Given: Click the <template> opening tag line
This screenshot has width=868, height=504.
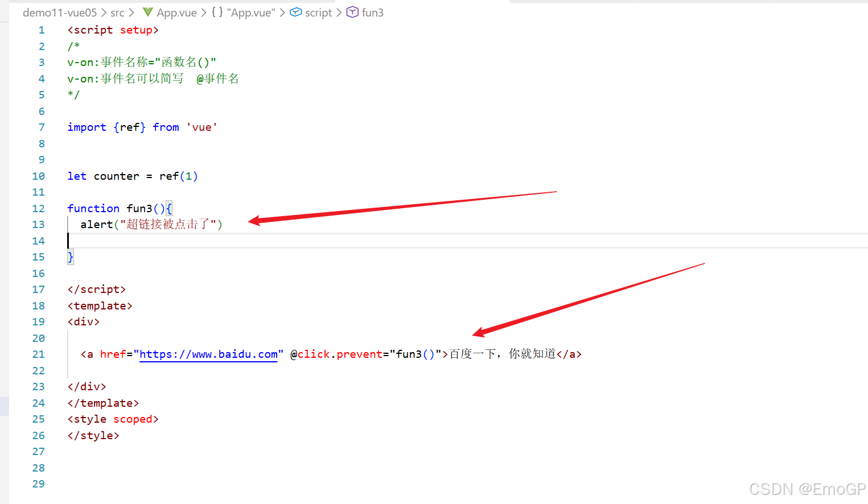Looking at the screenshot, I should [x=100, y=306].
